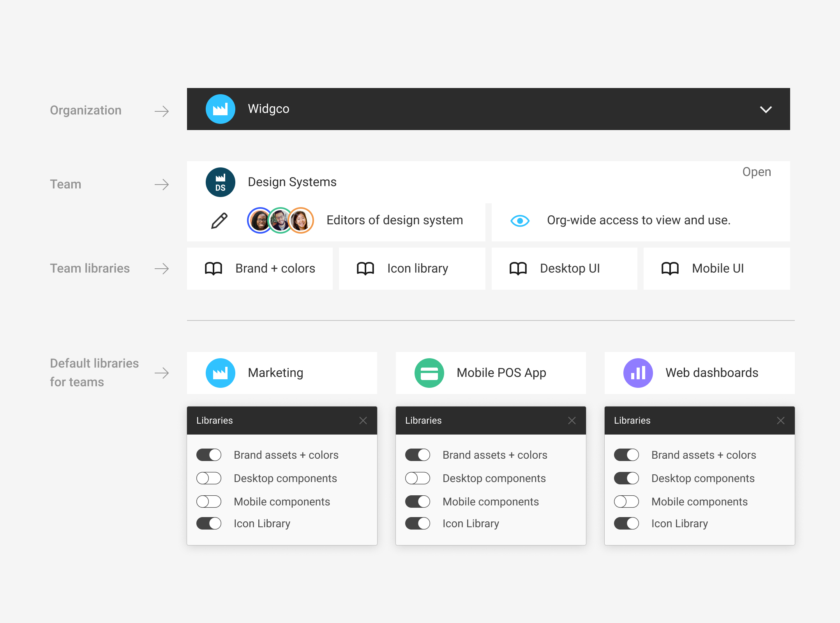840x623 pixels.
Task: Click the Marketing team blue factory icon
Action: [220, 373]
